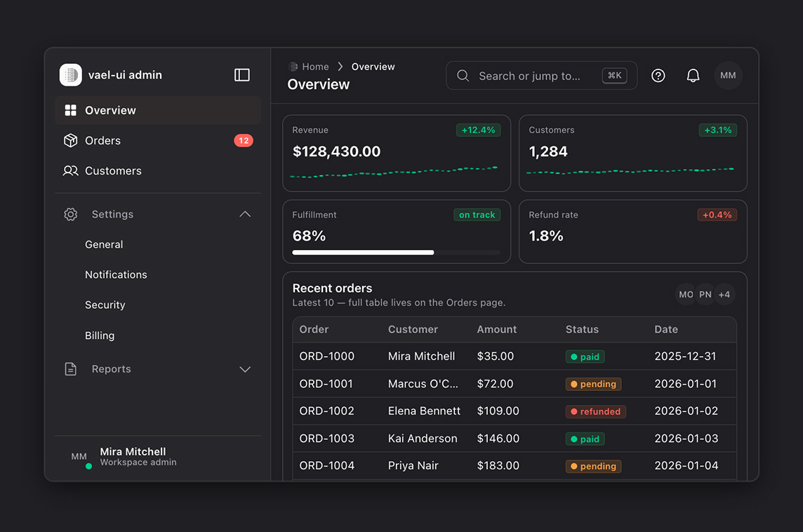Click the Orders 12 badge
803x532 pixels.
pos(244,140)
